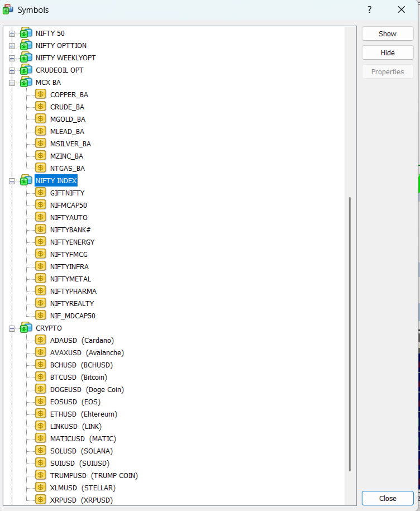Click the question mark help button
Viewport: 420px width, 511px height.
coord(369,9)
